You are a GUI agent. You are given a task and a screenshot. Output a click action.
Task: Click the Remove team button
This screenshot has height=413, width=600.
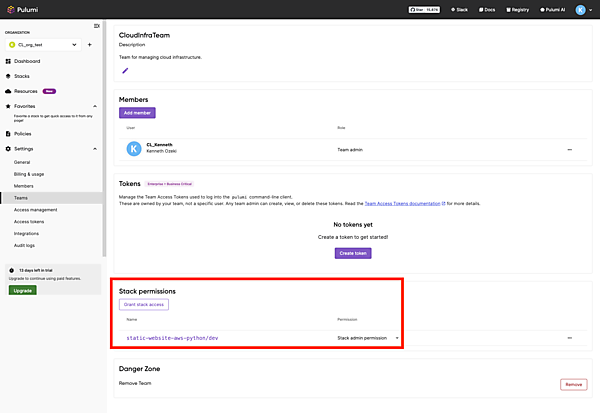(573, 384)
